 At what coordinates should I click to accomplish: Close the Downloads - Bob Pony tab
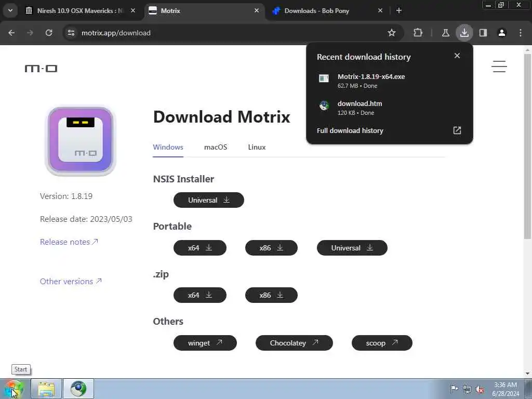coord(380,11)
